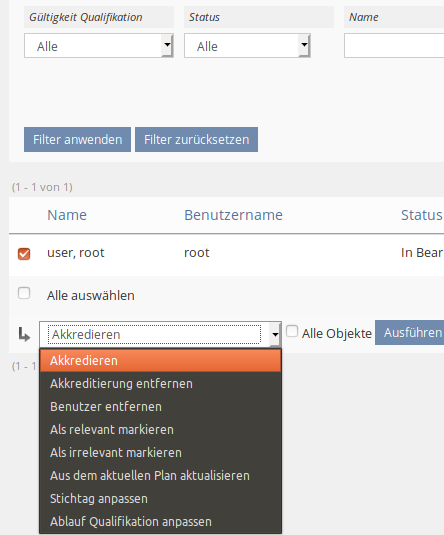
Task: Enable the Alle Objekte checkbox
Action: coord(292,331)
